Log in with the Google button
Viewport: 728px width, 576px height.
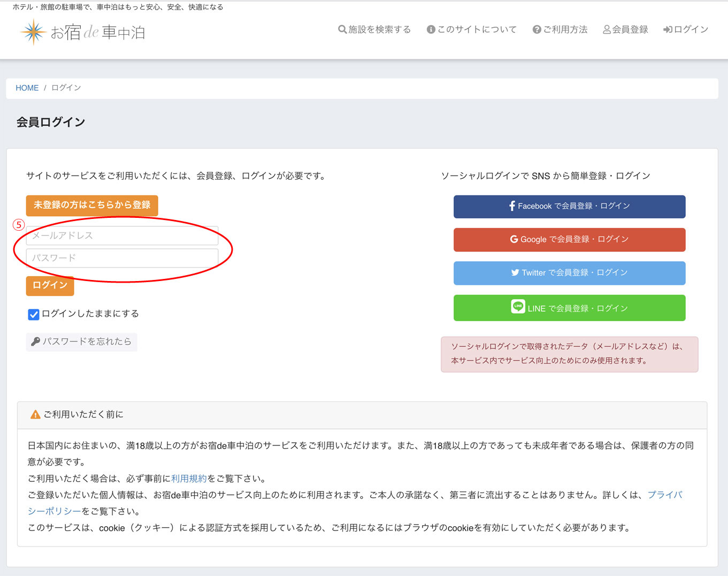(569, 240)
